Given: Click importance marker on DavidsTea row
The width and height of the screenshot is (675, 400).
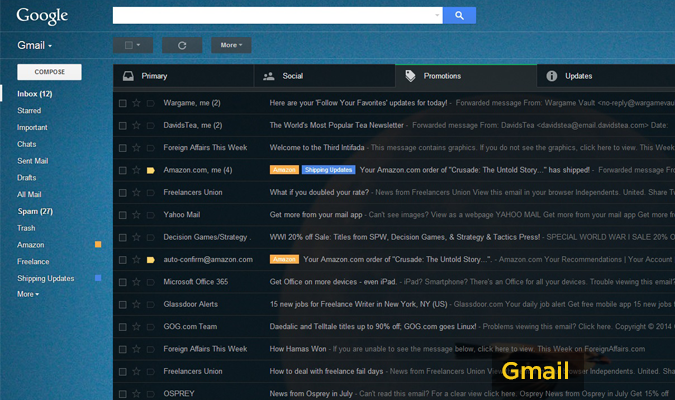Looking at the screenshot, I should [x=151, y=126].
